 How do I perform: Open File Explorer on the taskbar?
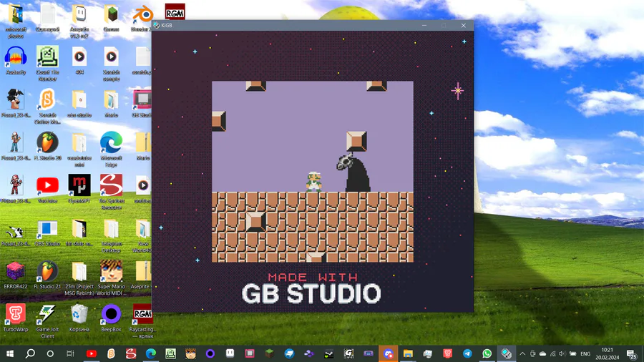coord(408,353)
